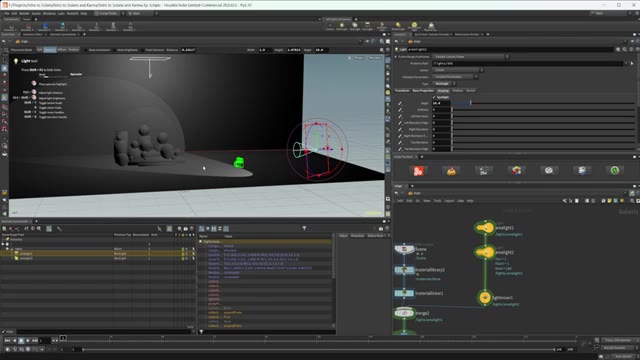The height and width of the screenshot is (360, 640).
Task: Click the jump-to-primitive arrow beside Primitive Path
Action: tap(632, 63)
